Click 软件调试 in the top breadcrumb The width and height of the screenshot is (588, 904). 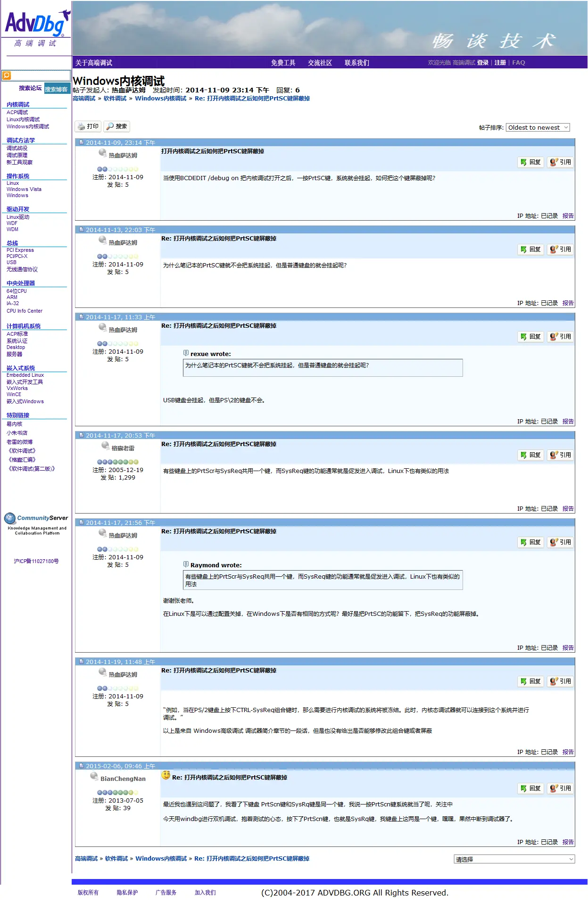(115, 99)
